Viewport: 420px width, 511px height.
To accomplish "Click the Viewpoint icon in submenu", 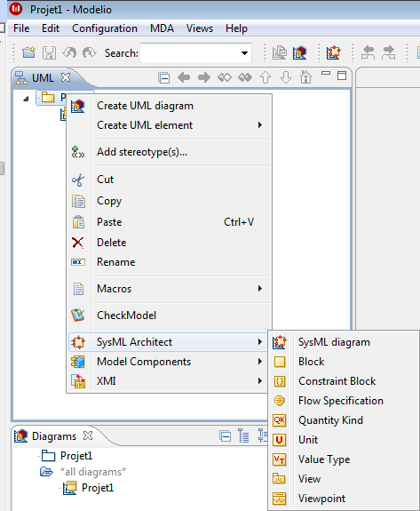I will pyautogui.click(x=280, y=499).
